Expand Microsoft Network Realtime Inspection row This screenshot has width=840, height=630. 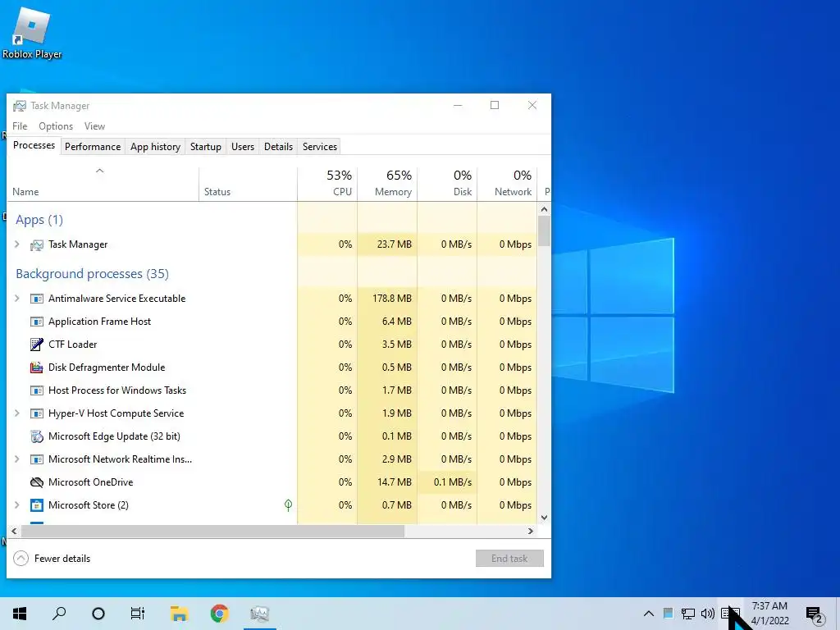point(16,459)
